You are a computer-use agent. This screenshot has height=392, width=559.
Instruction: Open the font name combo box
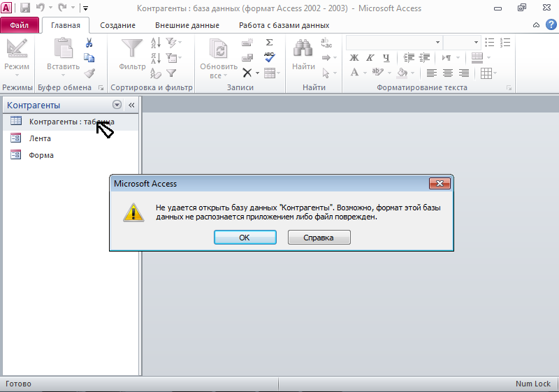(x=394, y=43)
